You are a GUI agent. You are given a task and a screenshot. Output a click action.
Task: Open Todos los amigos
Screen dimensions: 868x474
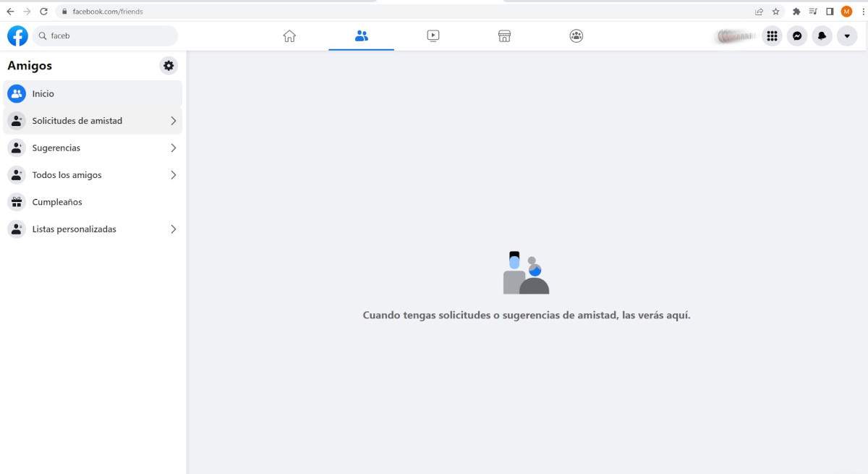point(93,175)
